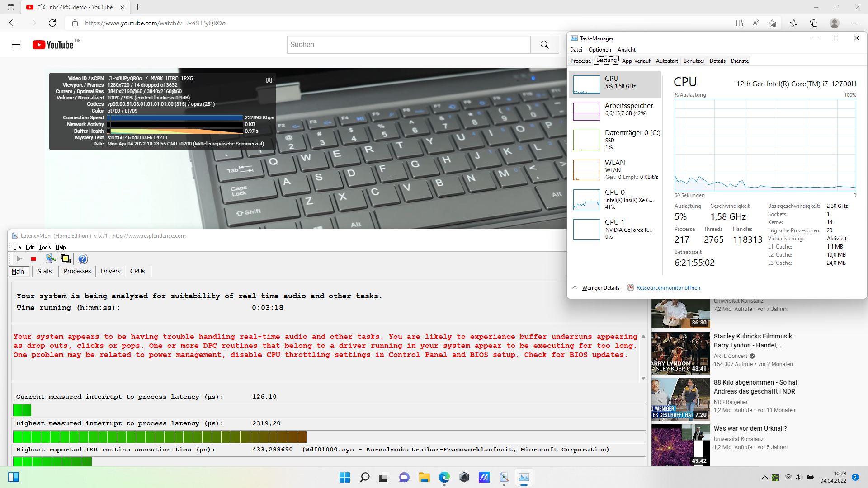This screenshot has width=868, height=488.
Task: Open File Explorer from taskbar
Action: click(x=424, y=477)
